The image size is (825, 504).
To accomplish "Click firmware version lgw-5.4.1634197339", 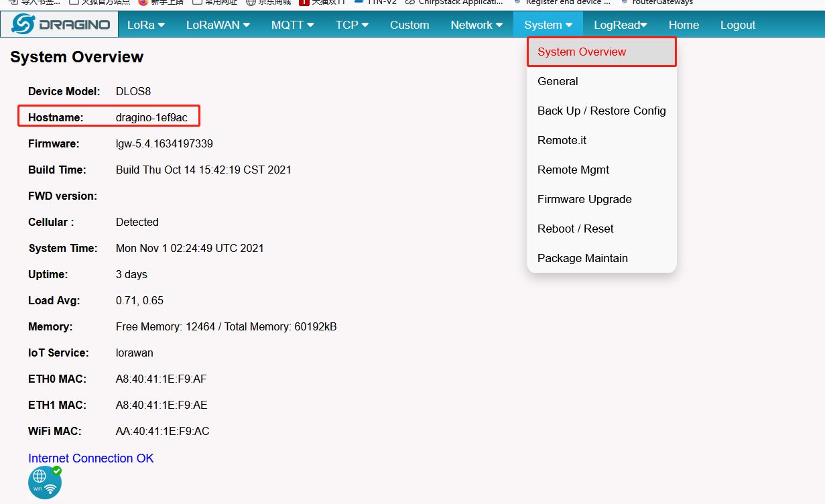I will (x=164, y=144).
